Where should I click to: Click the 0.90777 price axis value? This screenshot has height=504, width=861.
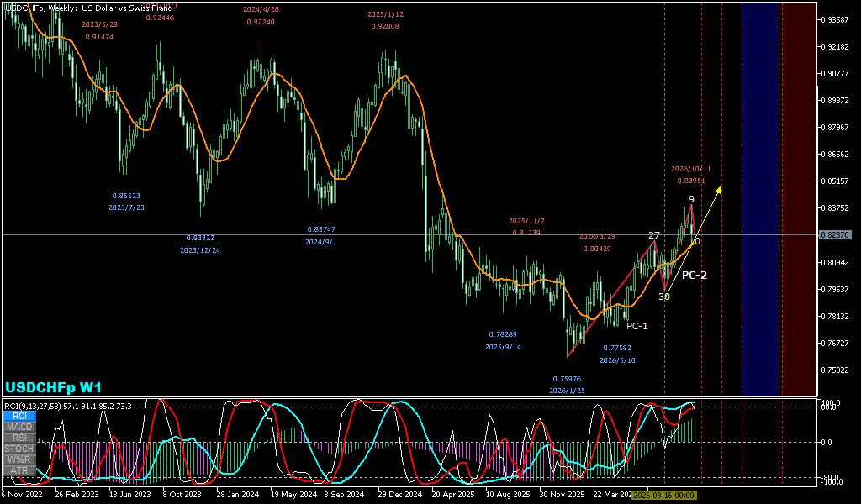coord(835,73)
